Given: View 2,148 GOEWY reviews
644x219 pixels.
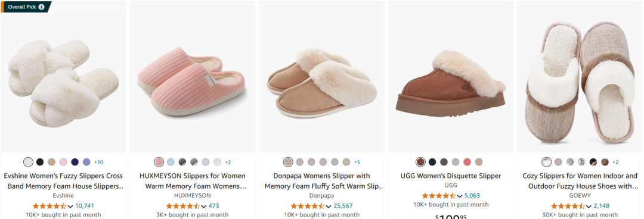Looking at the screenshot, I should (x=603, y=206).
